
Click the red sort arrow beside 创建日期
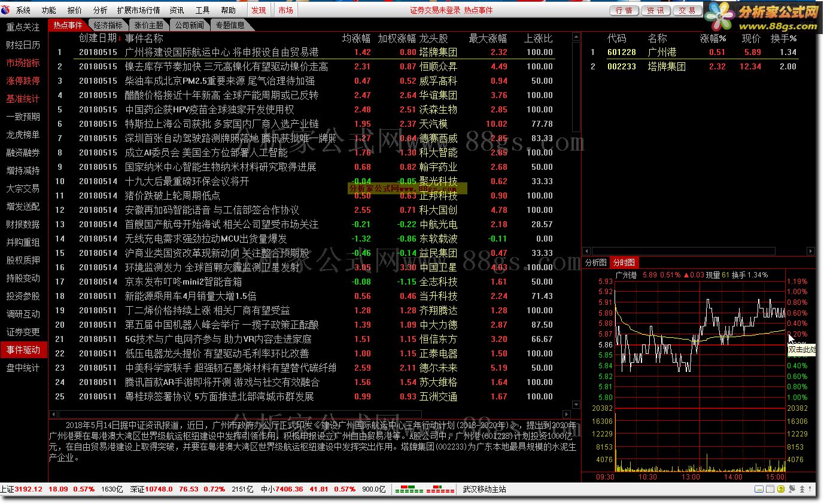click(x=120, y=38)
